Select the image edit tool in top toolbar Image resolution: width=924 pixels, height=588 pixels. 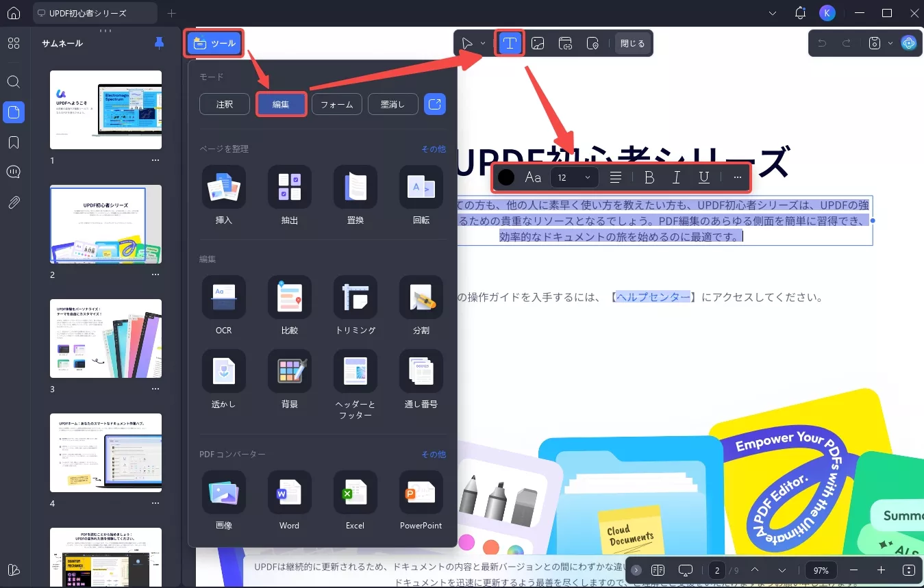[538, 43]
